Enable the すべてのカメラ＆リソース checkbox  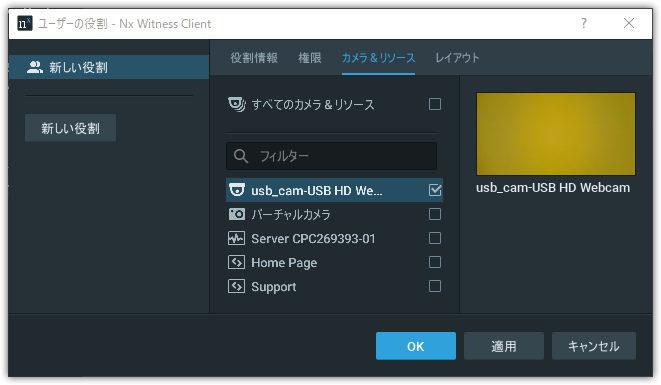click(435, 104)
